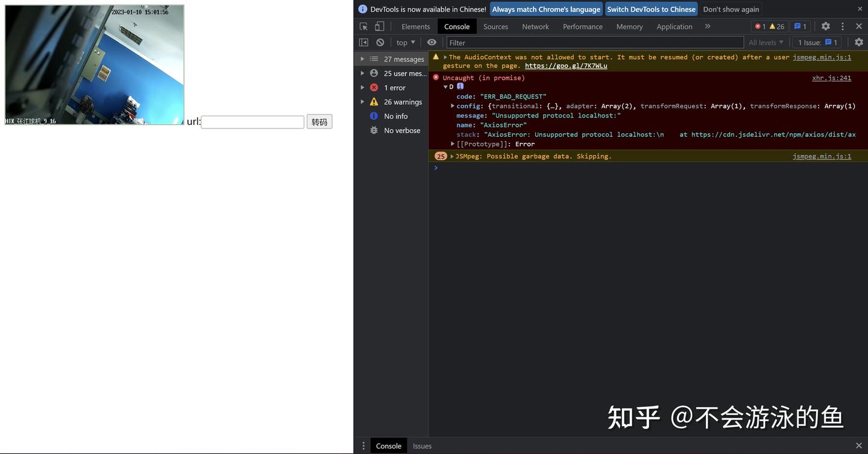
Task: Click the 转码 button
Action: point(319,122)
